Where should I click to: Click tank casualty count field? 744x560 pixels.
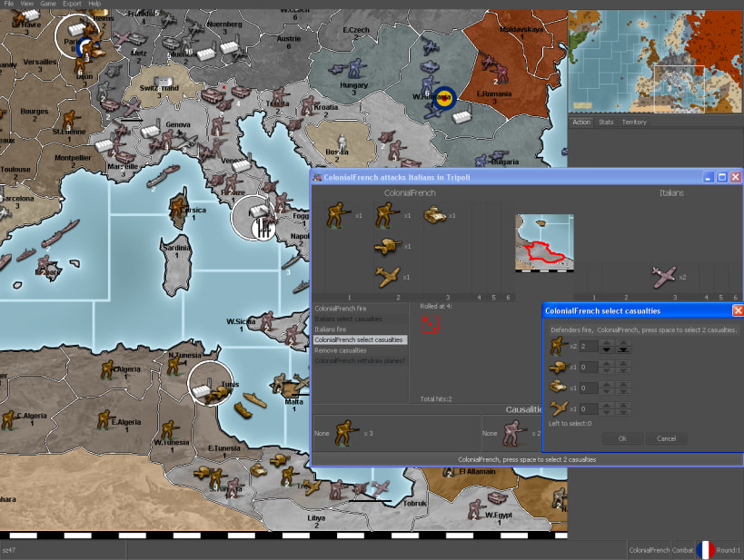pos(589,388)
